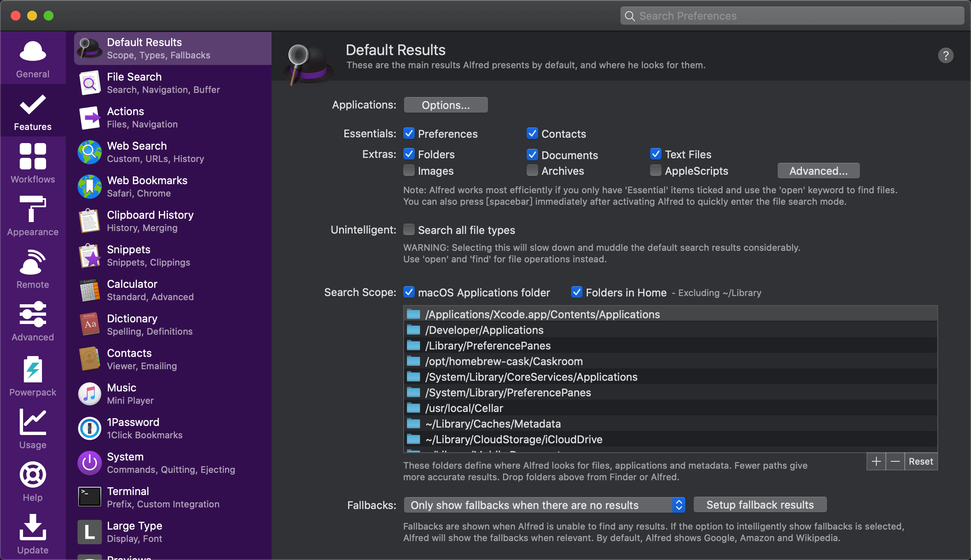
Task: Select the ~/Library/Caches/Metadata path
Action: tap(670, 423)
